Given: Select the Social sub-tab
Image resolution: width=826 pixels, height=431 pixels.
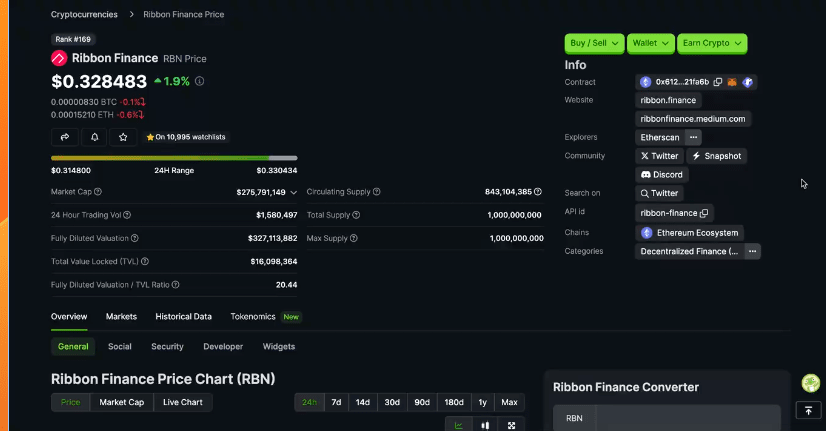Looking at the screenshot, I should tap(120, 347).
